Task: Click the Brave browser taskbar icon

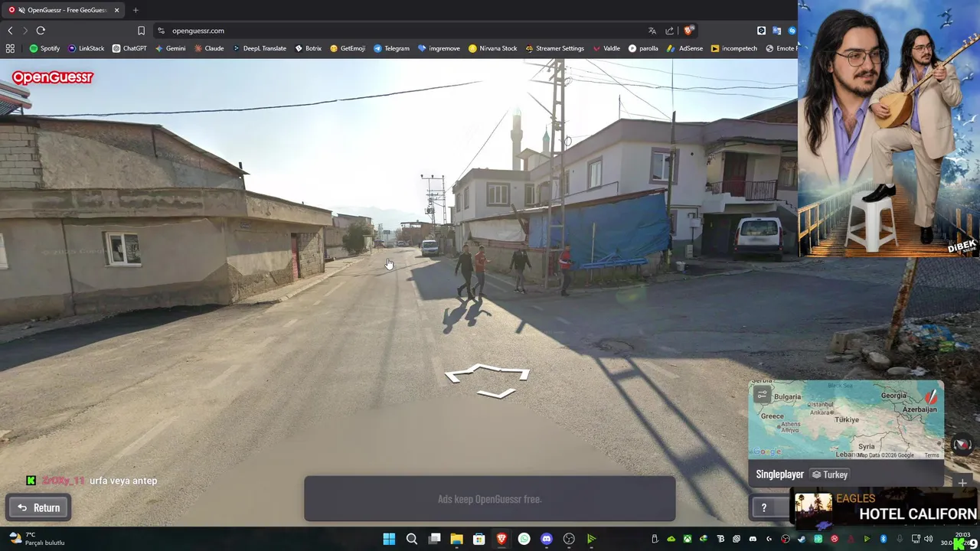Action: [x=501, y=539]
